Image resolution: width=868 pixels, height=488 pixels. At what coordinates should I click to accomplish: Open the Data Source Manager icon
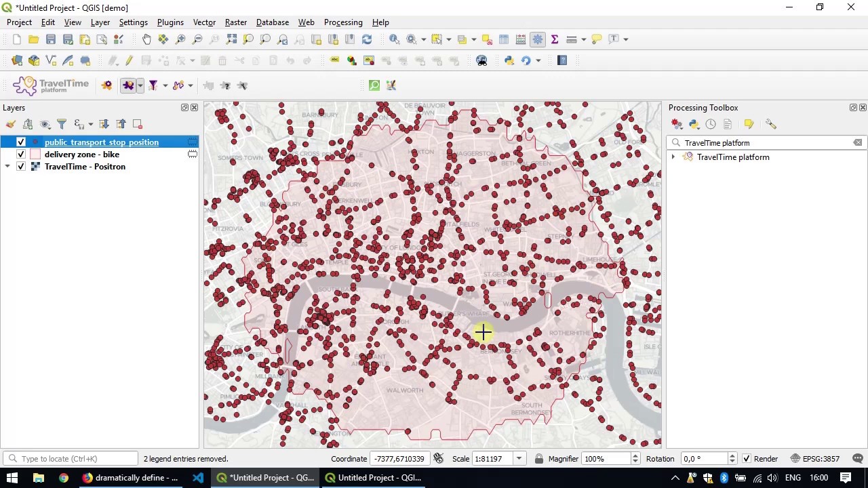pyautogui.click(x=17, y=61)
